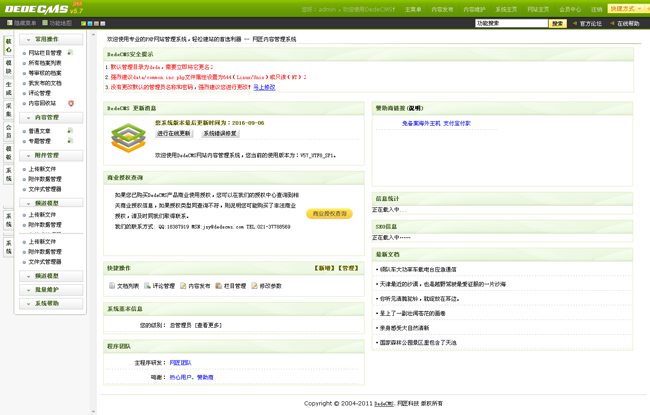Open 栏目管理 quick action shortcut
The image size is (650, 415).
coord(219,286)
